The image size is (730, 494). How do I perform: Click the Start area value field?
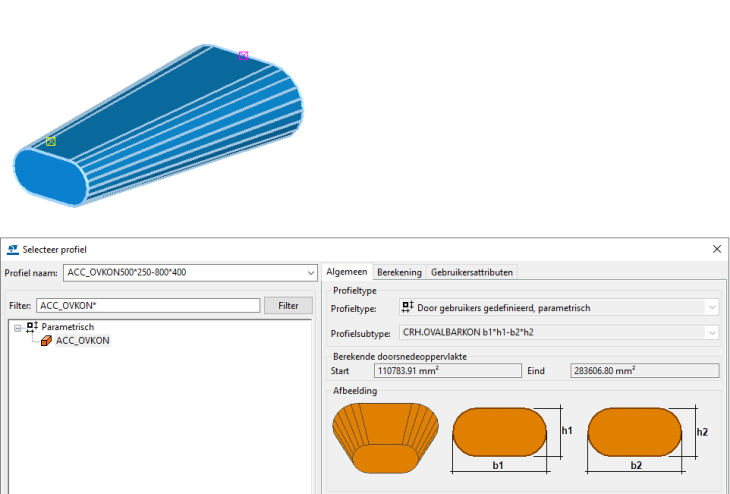tap(447, 371)
